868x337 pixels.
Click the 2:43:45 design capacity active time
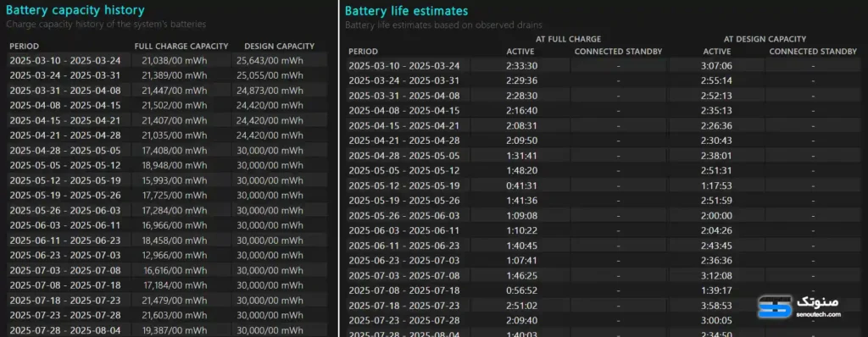point(716,246)
